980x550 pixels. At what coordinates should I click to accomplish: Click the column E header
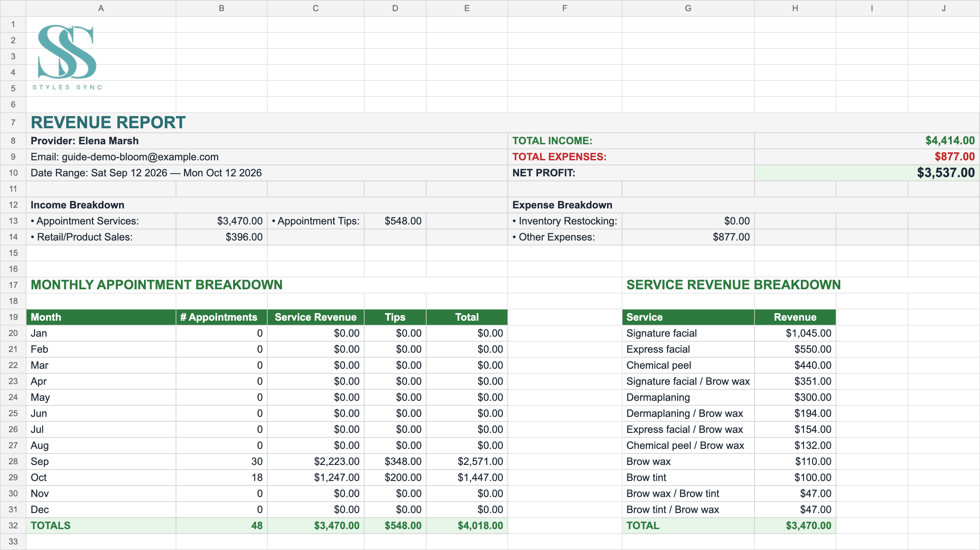(x=467, y=8)
